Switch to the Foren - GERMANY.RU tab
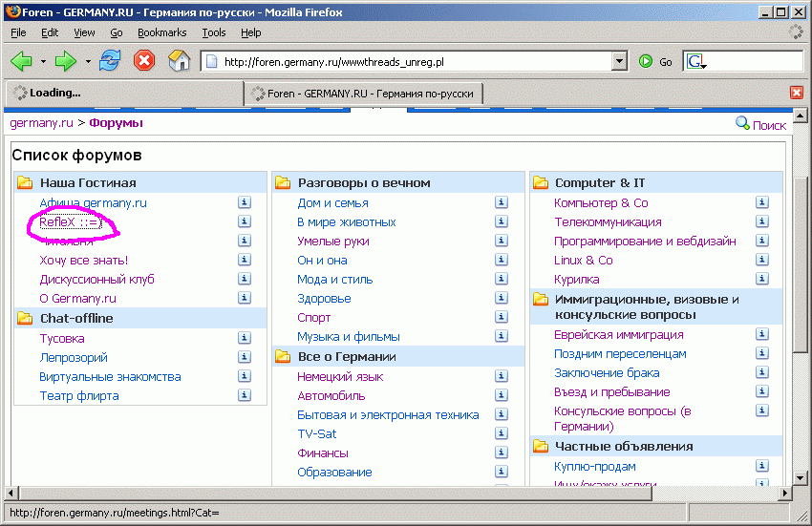The image size is (812, 526). pos(363,93)
